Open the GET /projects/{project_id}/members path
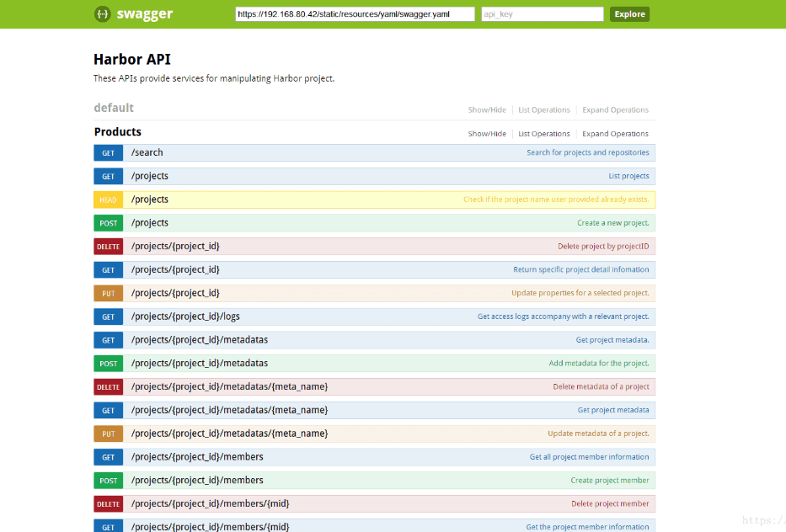 click(x=197, y=457)
